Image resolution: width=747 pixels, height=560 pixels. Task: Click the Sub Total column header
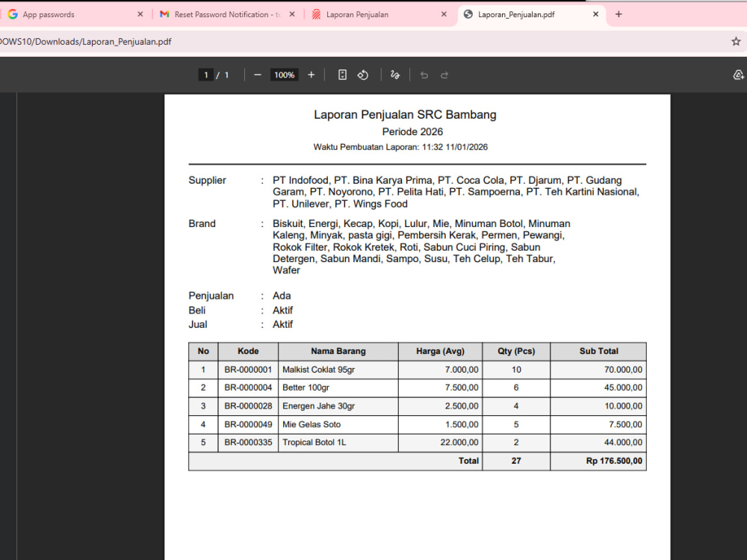point(599,352)
